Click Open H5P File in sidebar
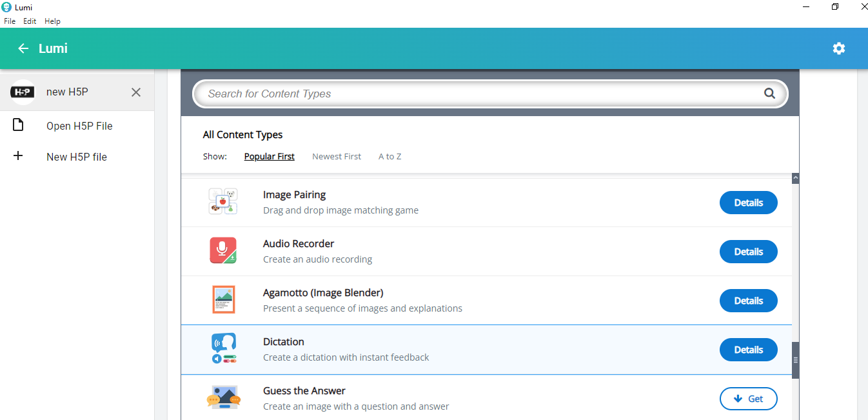 79,126
